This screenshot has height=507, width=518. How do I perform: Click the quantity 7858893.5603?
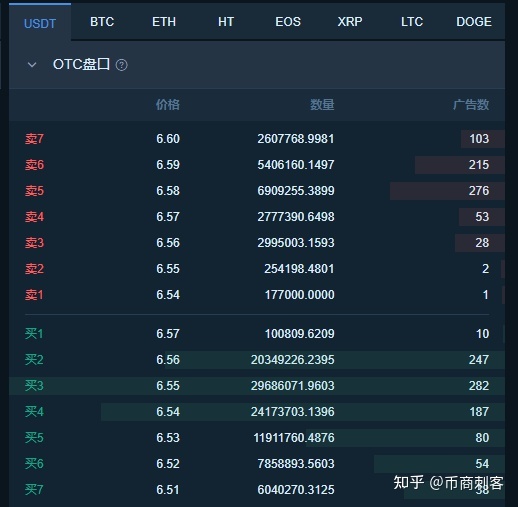tap(296, 464)
